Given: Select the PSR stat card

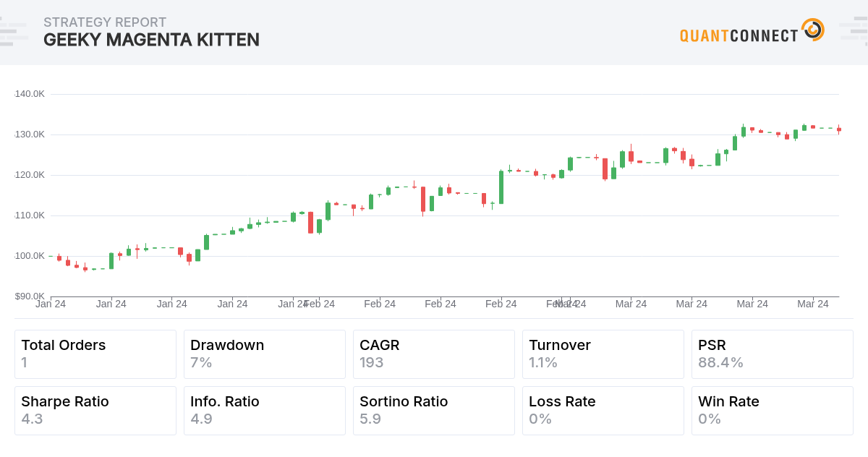Looking at the screenshot, I should point(773,354).
